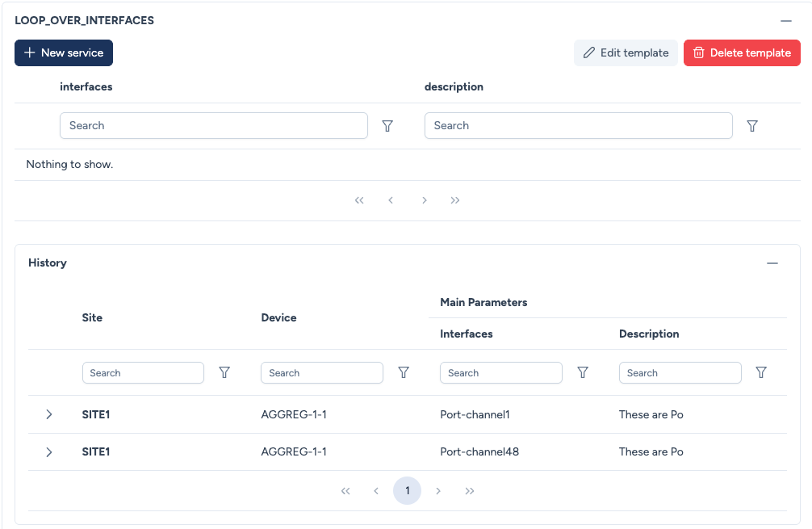Click Edit template button
The height and width of the screenshot is (529, 812).
click(x=626, y=52)
